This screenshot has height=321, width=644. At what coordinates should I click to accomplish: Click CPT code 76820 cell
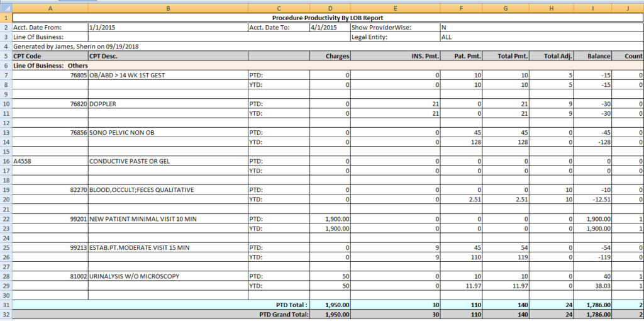[x=50, y=104]
